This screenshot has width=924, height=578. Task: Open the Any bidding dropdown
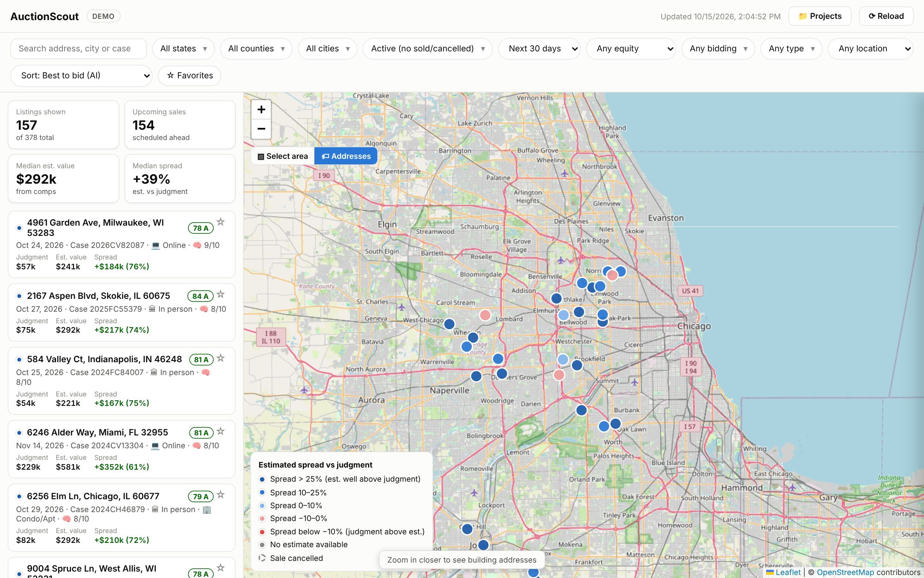pos(719,49)
